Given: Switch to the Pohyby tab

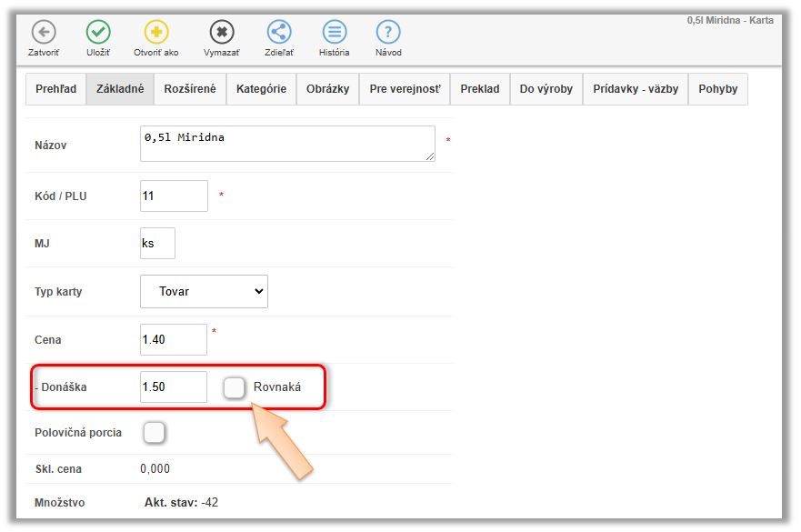Looking at the screenshot, I should [x=718, y=89].
